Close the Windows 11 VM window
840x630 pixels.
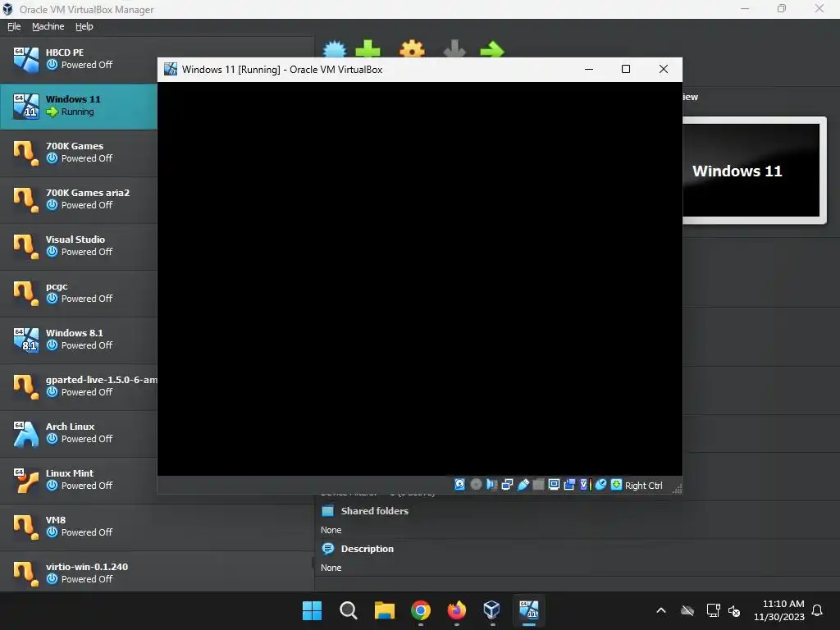coord(663,69)
